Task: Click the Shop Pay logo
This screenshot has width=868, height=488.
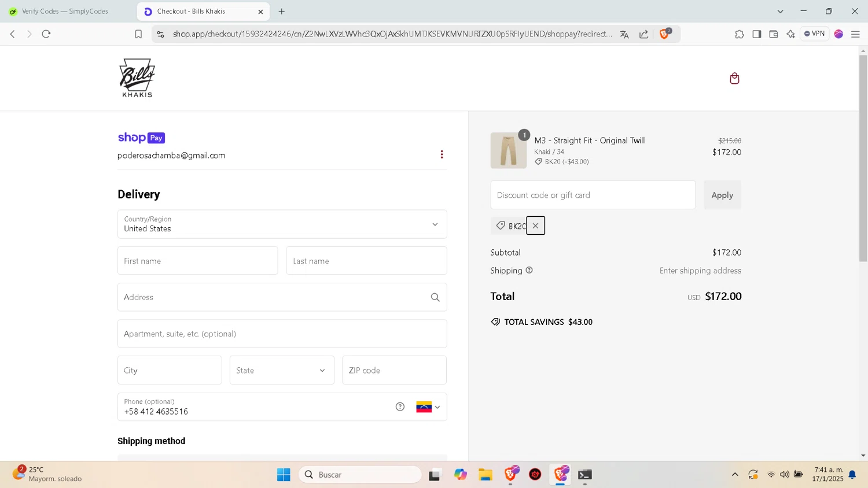Action: point(141,138)
